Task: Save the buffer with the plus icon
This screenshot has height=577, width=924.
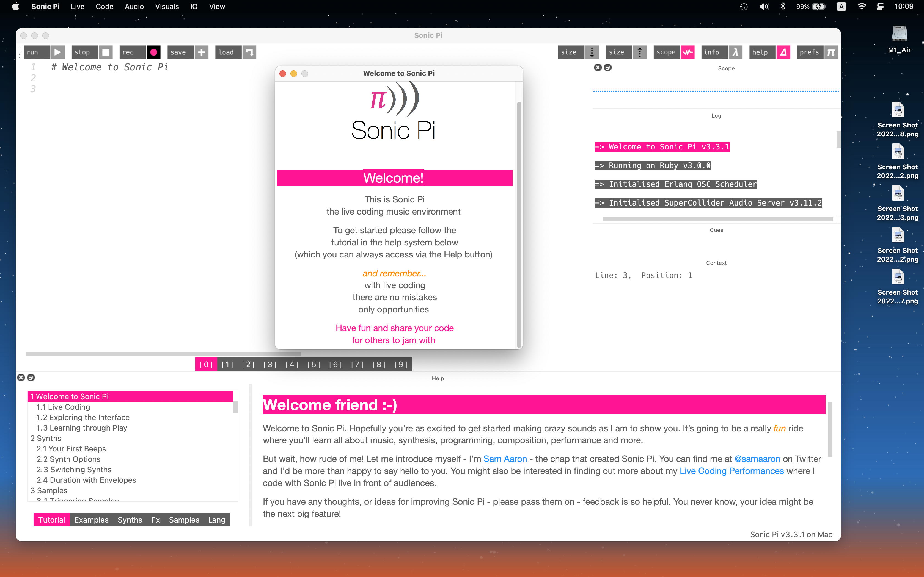Action: [x=202, y=52]
